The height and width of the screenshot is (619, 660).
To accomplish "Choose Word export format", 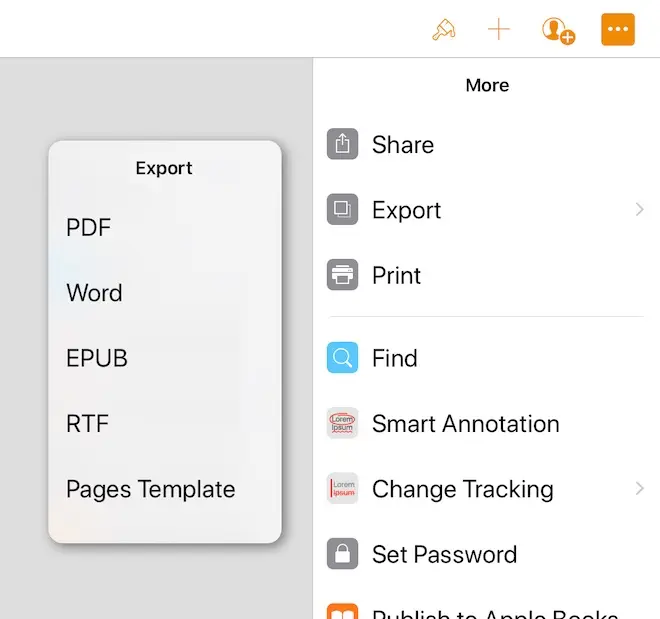I will pos(94,293).
